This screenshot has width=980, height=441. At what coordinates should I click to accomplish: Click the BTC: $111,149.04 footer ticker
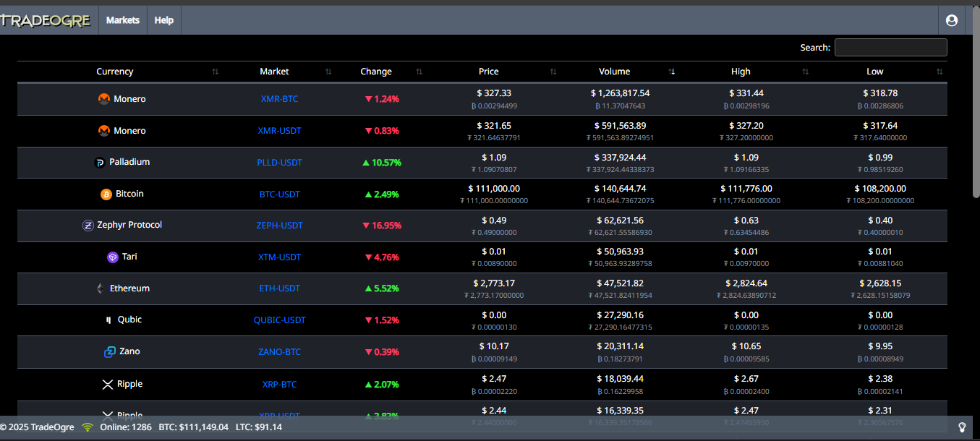[x=193, y=427]
